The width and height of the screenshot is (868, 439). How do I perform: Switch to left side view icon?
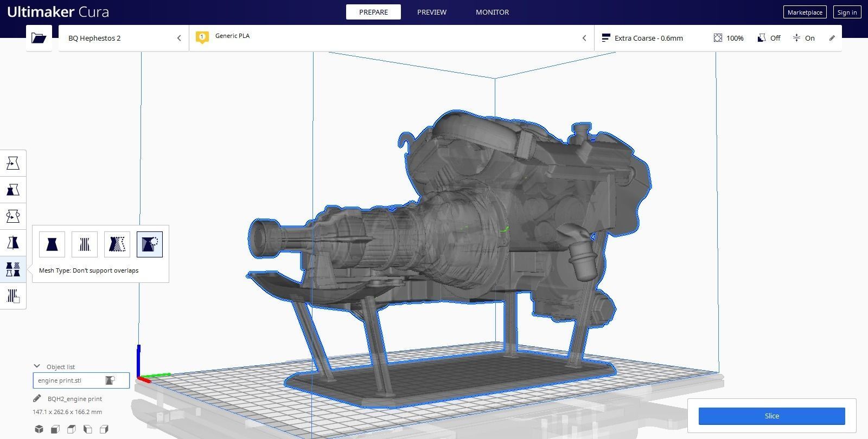click(88, 429)
